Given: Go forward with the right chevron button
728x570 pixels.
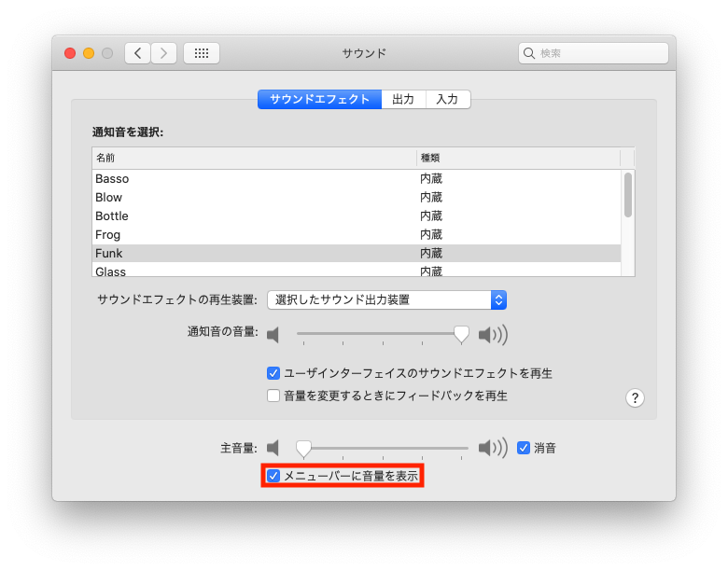Looking at the screenshot, I should point(163,53).
